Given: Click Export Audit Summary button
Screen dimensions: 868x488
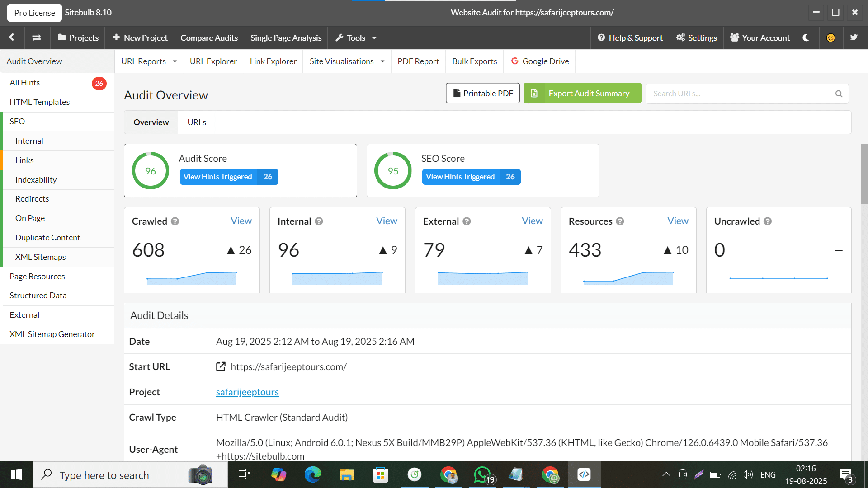Looking at the screenshot, I should click(x=582, y=93).
